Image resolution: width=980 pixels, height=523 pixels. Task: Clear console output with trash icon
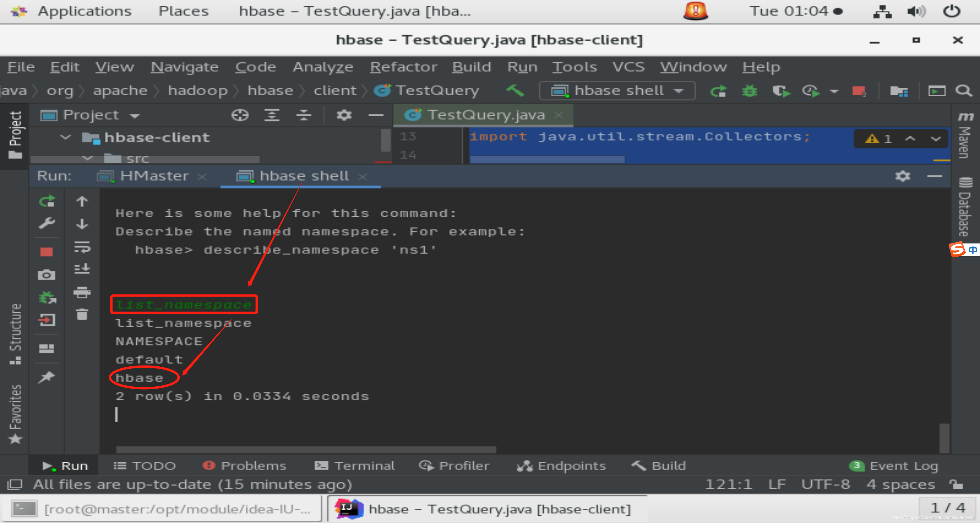pos(82,315)
